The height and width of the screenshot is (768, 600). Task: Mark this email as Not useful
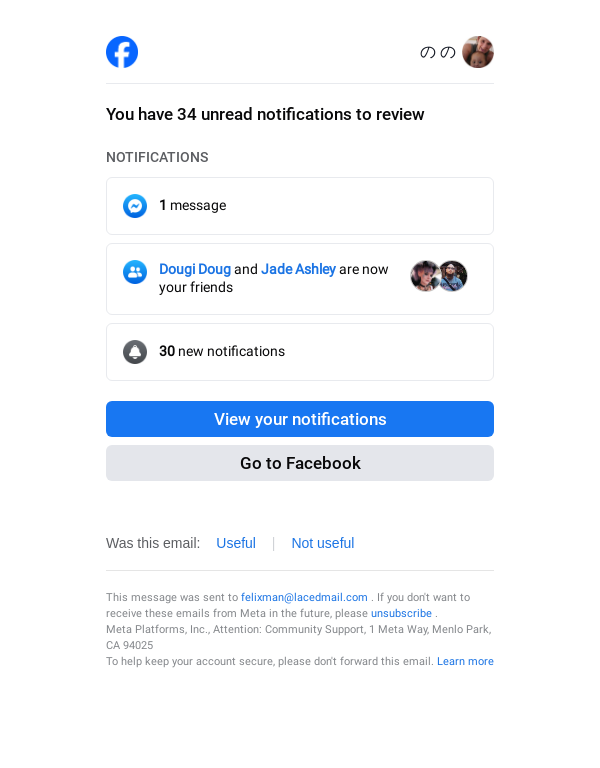click(323, 543)
